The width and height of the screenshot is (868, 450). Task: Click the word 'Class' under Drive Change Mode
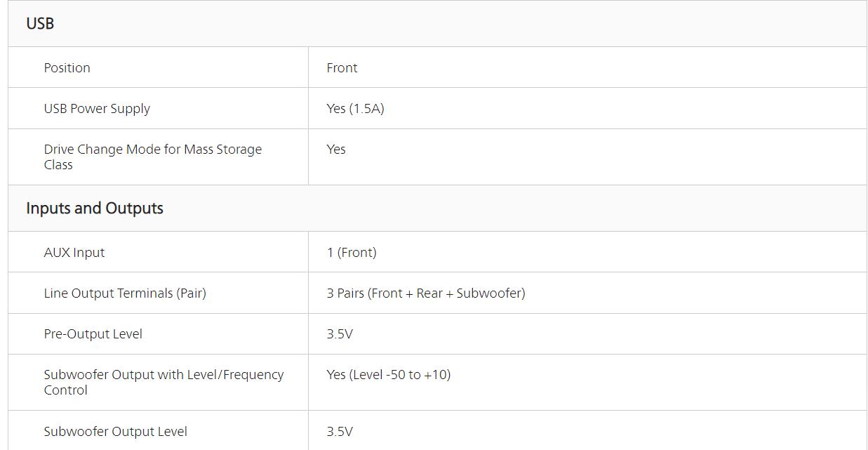(58, 165)
